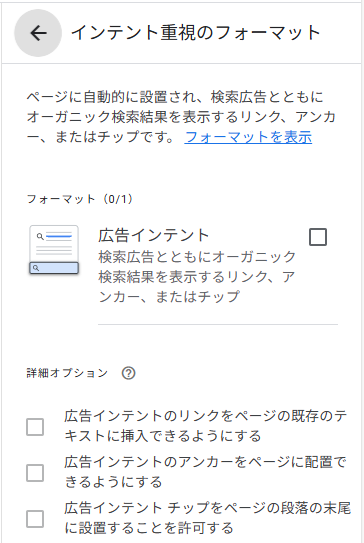The height and width of the screenshot is (543, 364).
Task: Check the box to allow links in existing text
Action: click(35, 427)
